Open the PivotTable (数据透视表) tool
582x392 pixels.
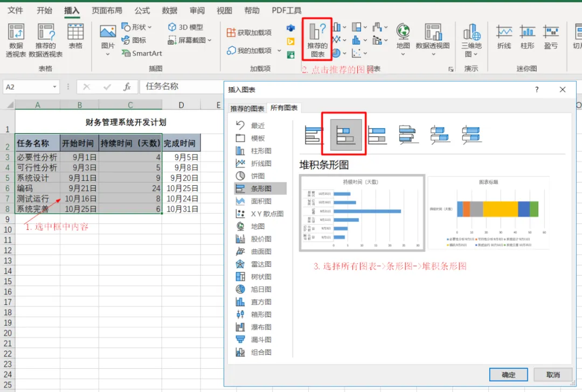click(x=16, y=40)
